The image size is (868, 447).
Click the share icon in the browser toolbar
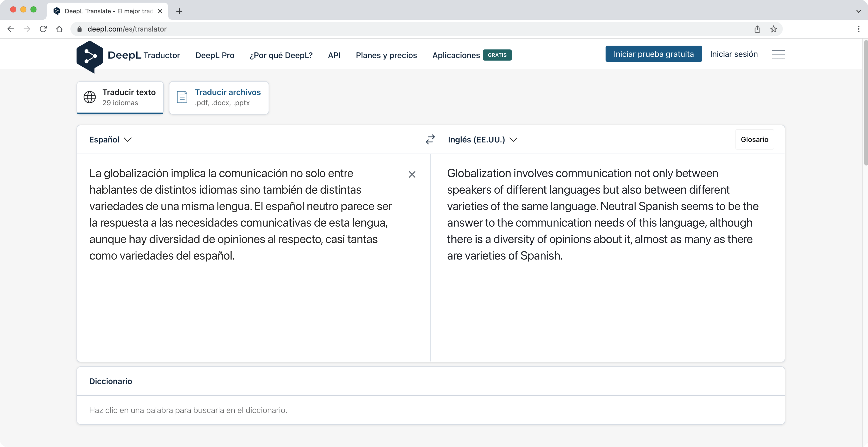(757, 29)
